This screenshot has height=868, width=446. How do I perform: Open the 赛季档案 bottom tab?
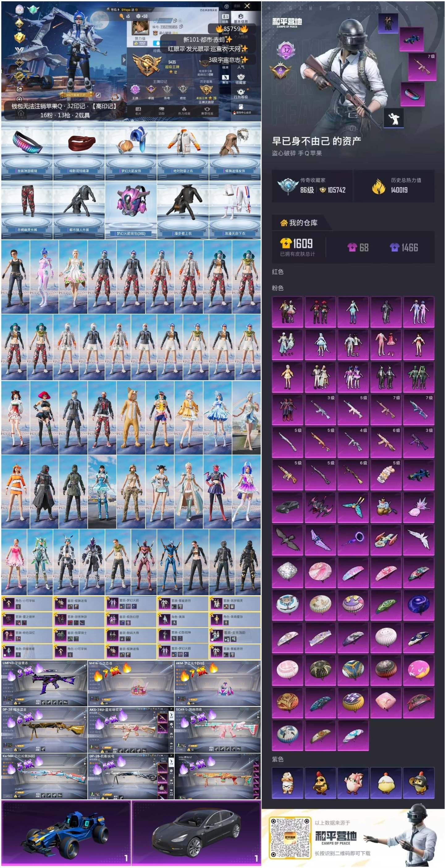coord(207,111)
